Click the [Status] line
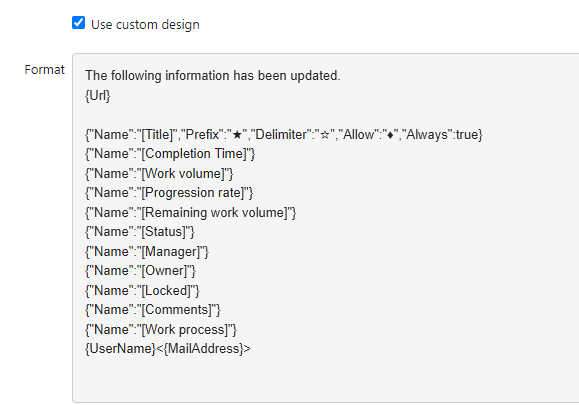Screen dimensions: 579x405 (x=140, y=232)
